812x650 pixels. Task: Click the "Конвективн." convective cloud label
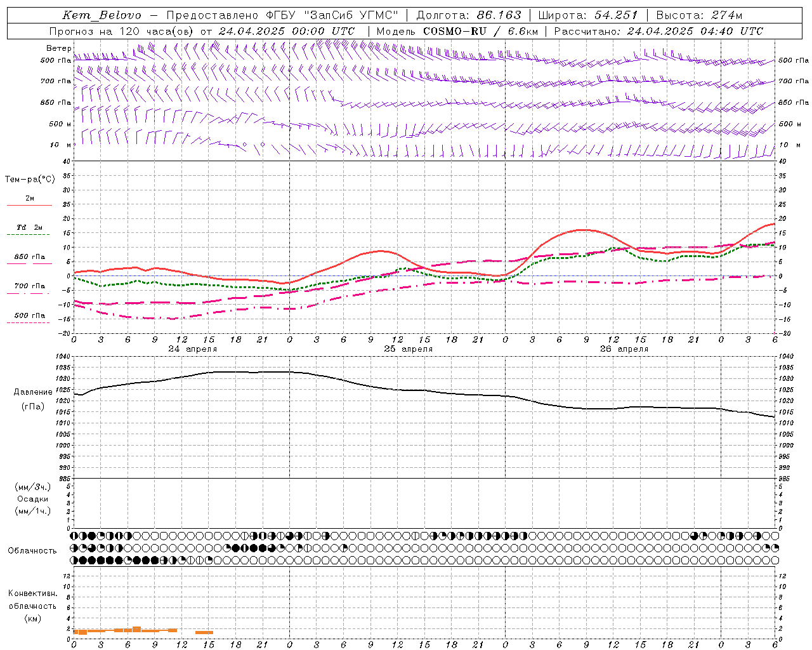(32, 594)
